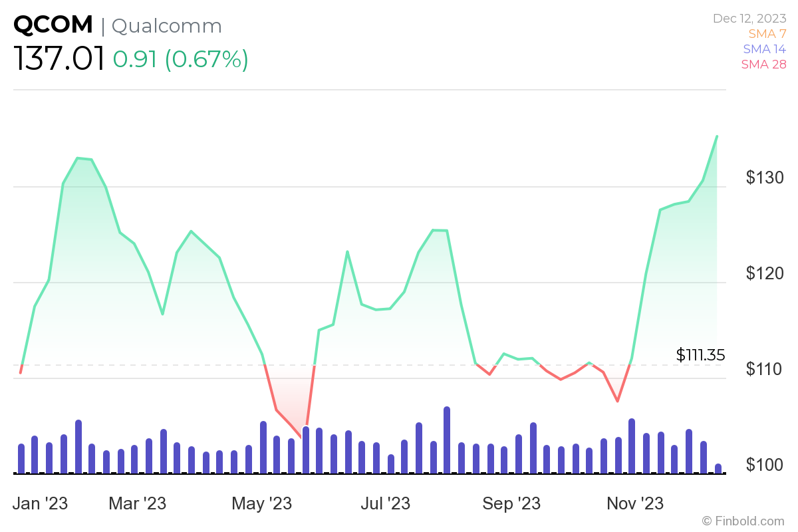
Task: Click the $100 axis label
Action: pos(765,465)
